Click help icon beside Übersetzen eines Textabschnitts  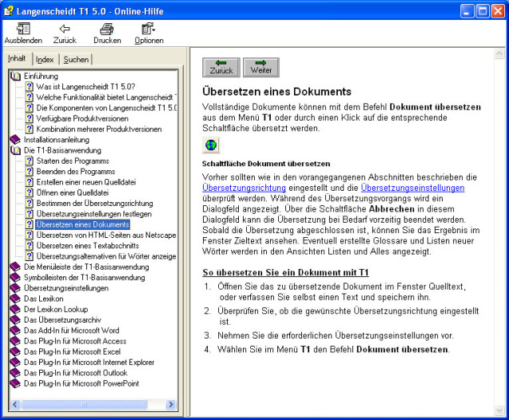[30, 246]
